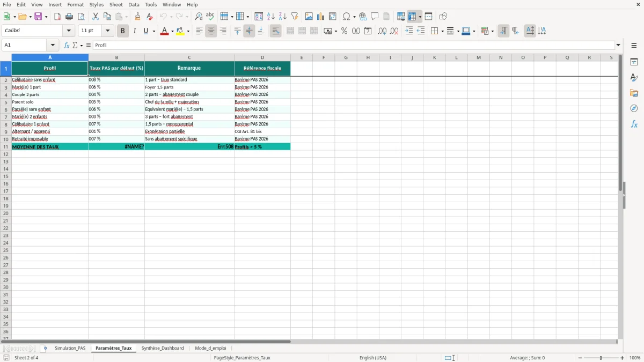Click zoom out minus button
The image size is (644, 362).
pyautogui.click(x=580, y=358)
